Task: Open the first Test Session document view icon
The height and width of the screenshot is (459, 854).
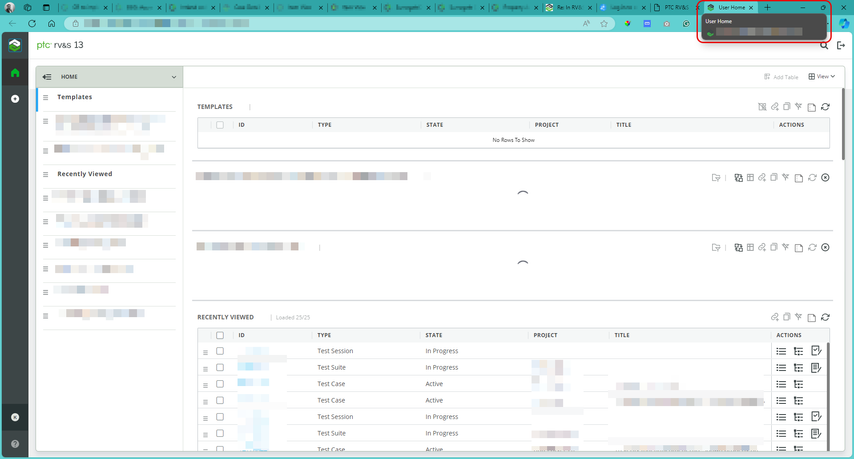Action: click(x=816, y=351)
